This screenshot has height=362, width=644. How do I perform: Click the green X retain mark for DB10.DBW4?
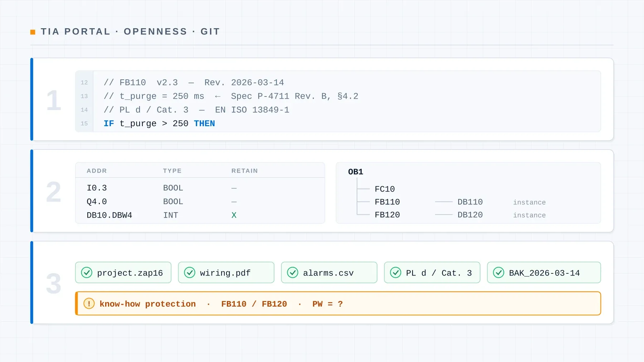[x=234, y=215]
